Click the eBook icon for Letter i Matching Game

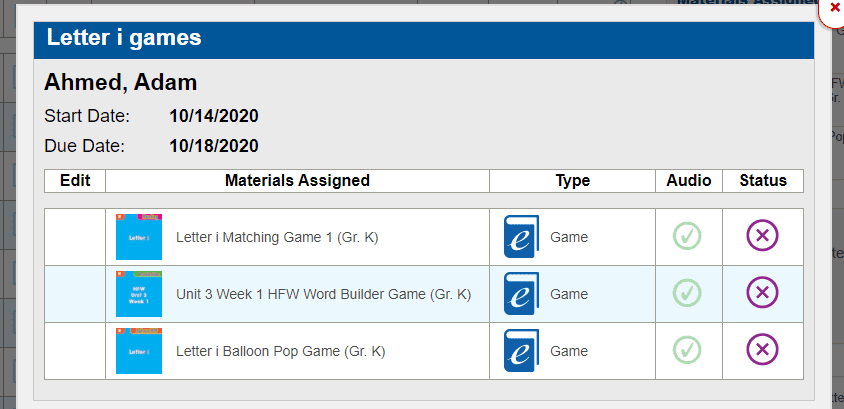tap(521, 237)
